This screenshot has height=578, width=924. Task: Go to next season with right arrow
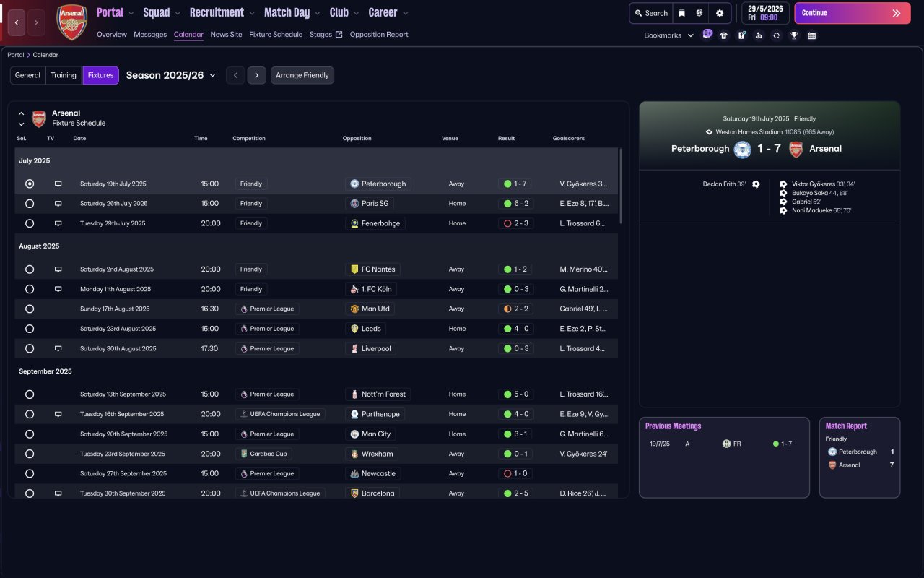point(257,75)
